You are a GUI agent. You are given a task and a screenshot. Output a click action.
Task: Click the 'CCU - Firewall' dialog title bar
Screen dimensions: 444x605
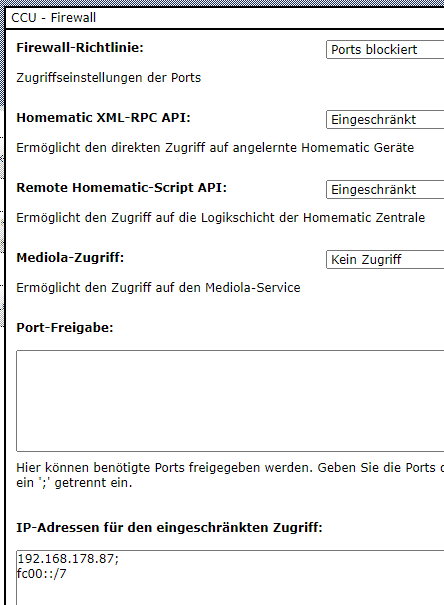tap(225, 18)
